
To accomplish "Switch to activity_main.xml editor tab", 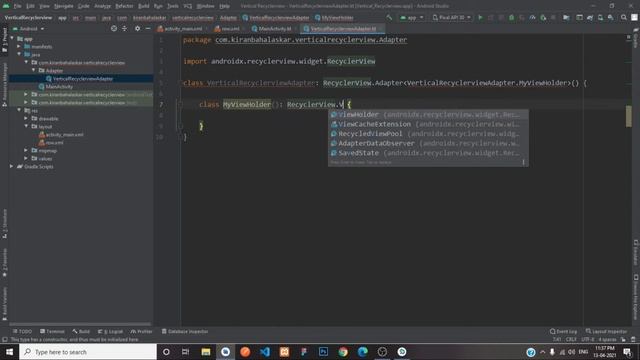I will [x=180, y=29].
